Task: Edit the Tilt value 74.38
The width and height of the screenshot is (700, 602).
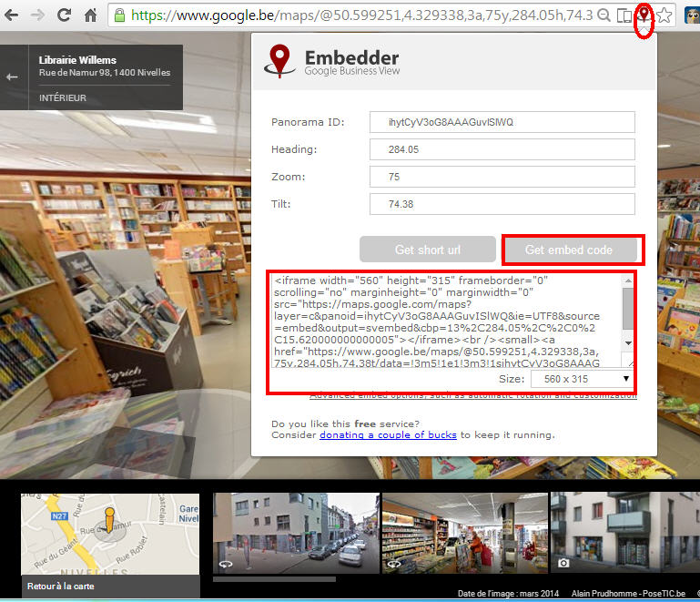Action: 502,204
